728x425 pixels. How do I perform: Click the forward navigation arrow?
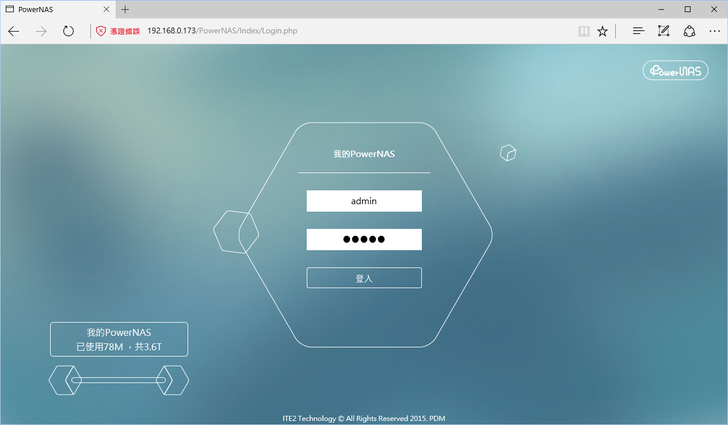tap(41, 31)
